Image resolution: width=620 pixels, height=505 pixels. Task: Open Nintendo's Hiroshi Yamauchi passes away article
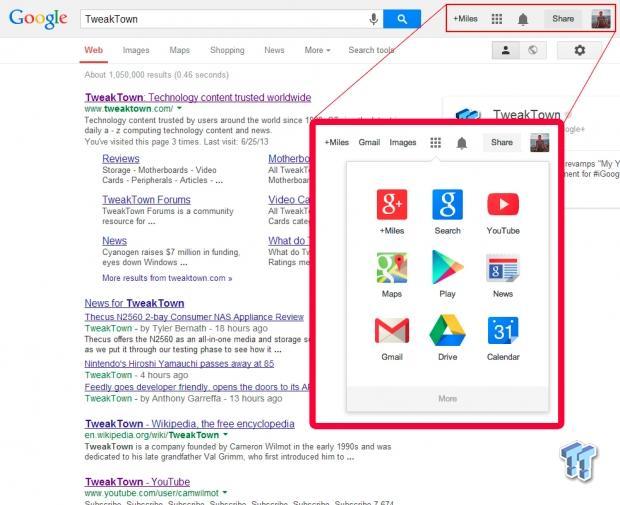pyautogui.click(x=179, y=364)
